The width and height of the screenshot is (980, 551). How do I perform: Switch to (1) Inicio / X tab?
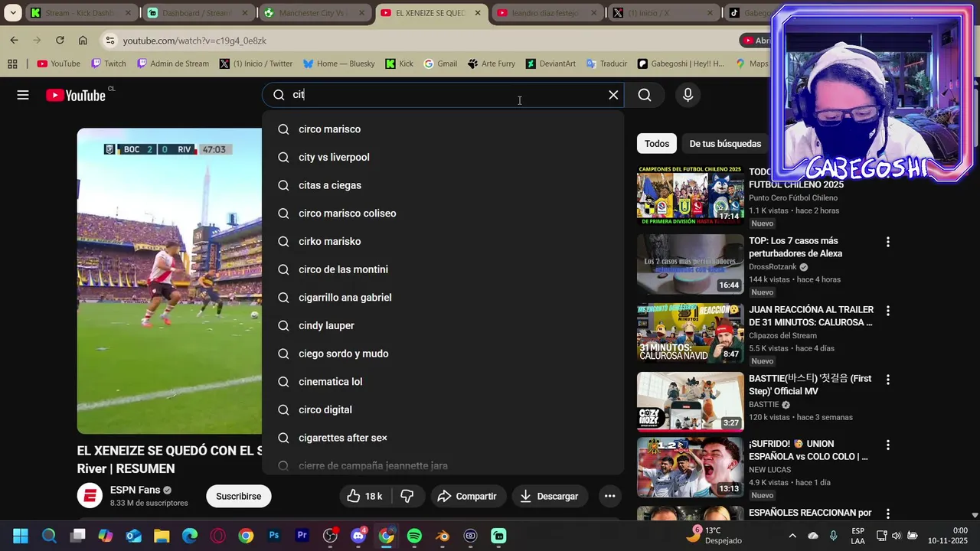pyautogui.click(x=663, y=13)
